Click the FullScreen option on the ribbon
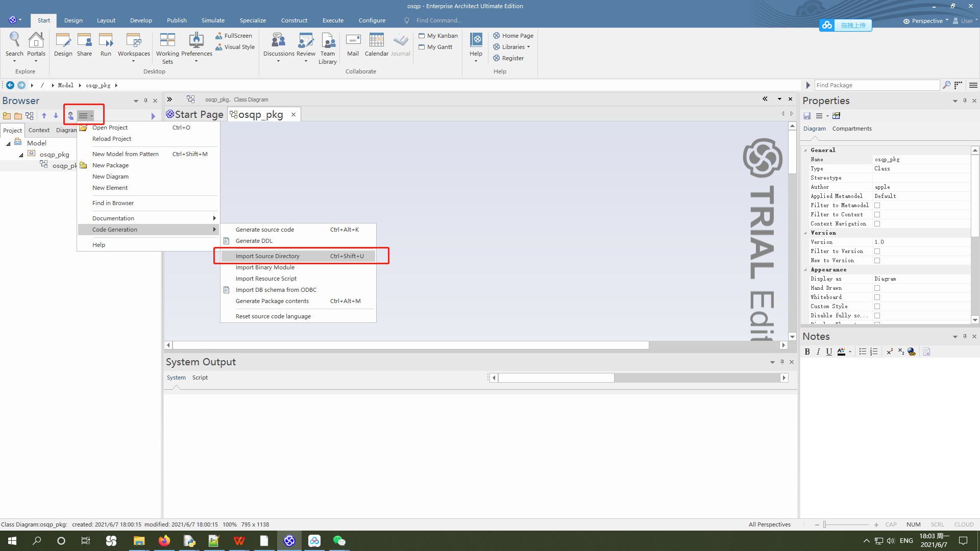 234,35
